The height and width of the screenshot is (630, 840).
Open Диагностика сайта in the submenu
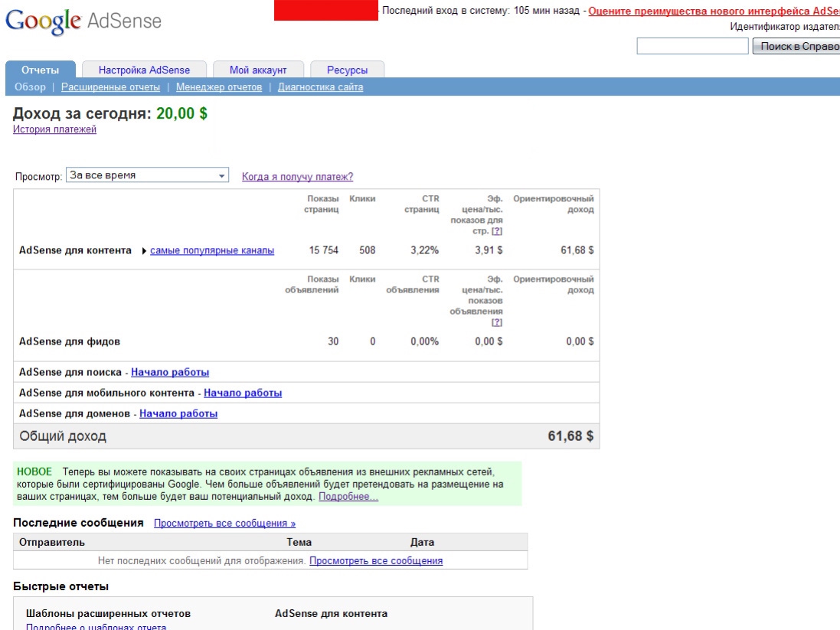pos(320,87)
